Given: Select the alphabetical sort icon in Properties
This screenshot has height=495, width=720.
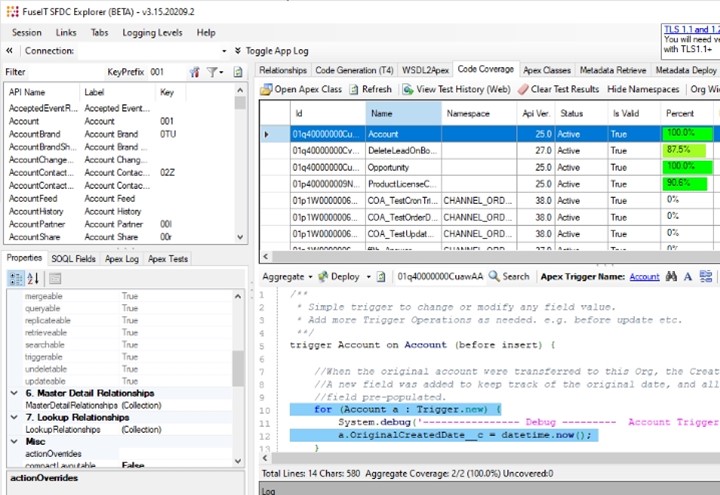Looking at the screenshot, I should click(x=34, y=278).
